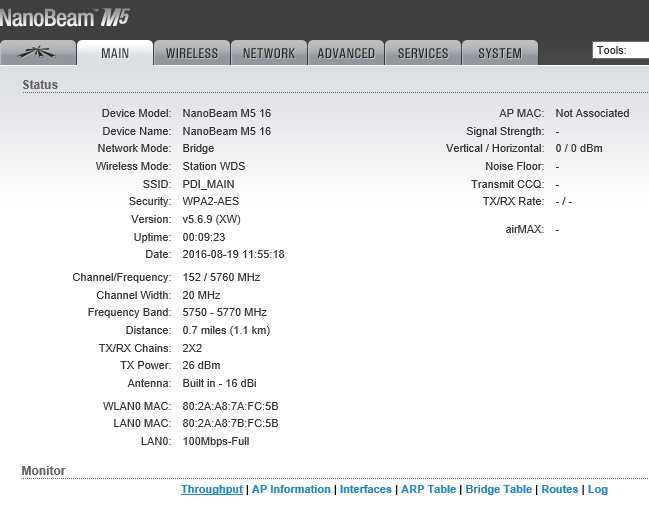Select the TX Power value 26 dBm

pos(202,365)
